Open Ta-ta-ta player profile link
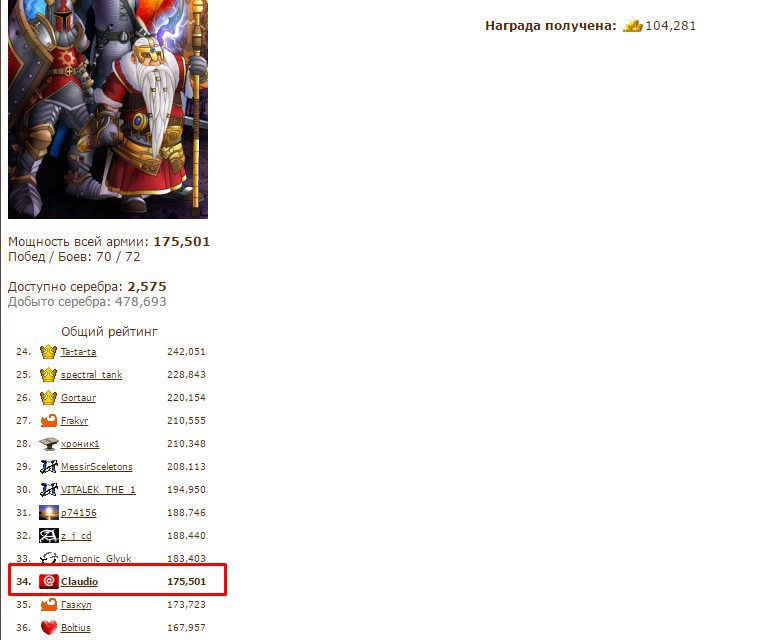The width and height of the screenshot is (771, 640). pos(78,352)
